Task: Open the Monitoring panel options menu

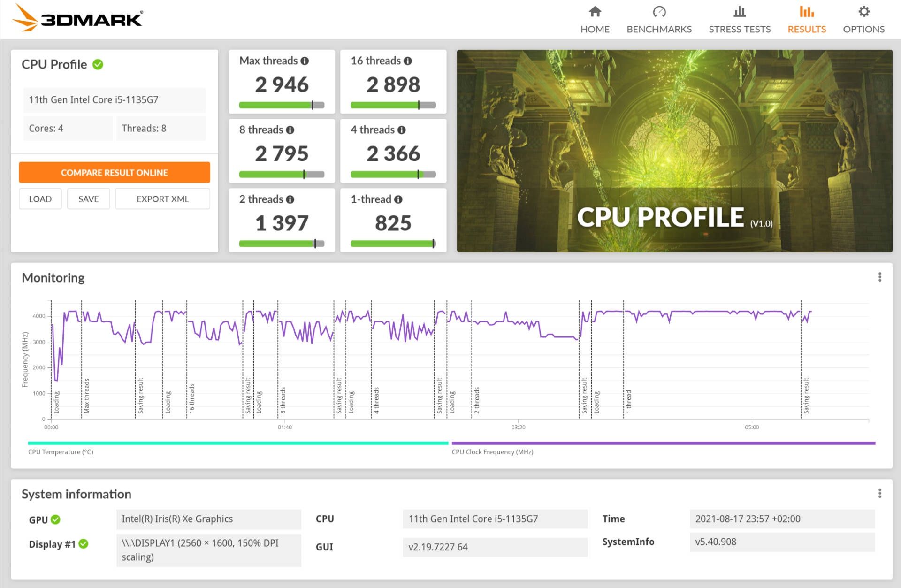Action: (880, 277)
